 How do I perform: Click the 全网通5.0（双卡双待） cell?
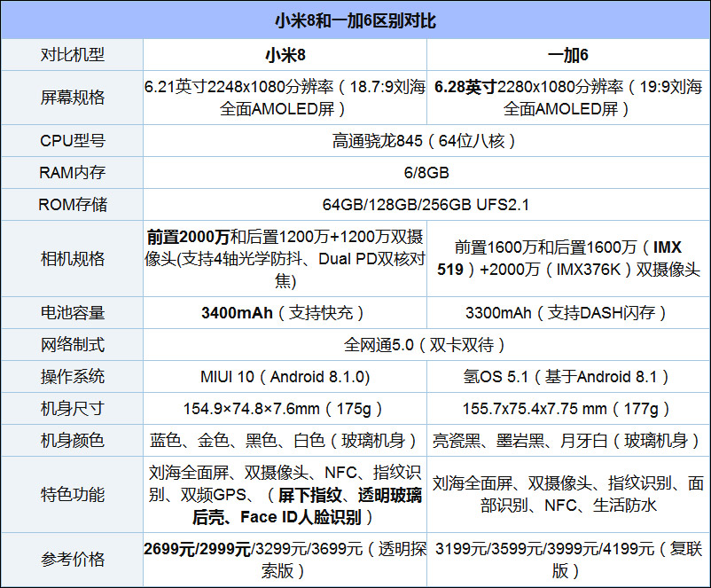[x=426, y=345]
